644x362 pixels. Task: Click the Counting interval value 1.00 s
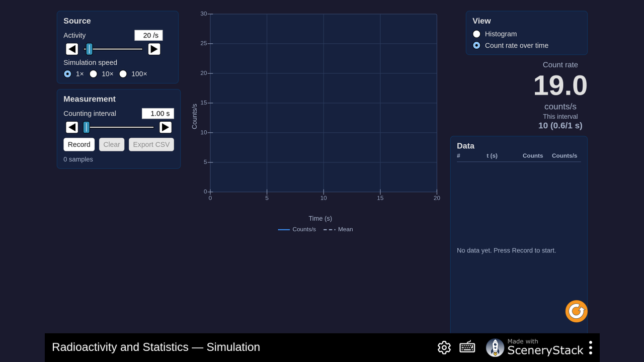[158, 114]
